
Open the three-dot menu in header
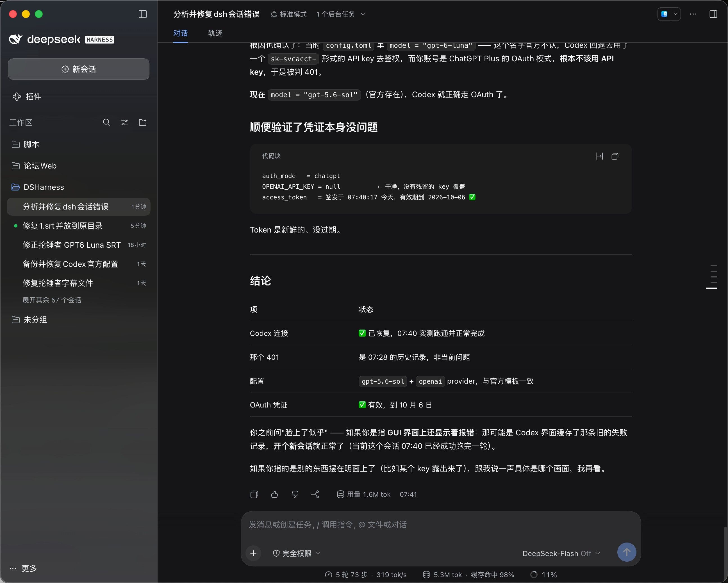pyautogui.click(x=693, y=14)
